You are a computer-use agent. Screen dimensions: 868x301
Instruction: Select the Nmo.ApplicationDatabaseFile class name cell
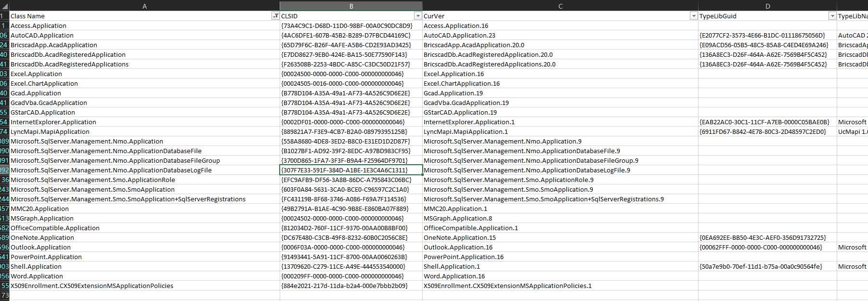pyautogui.click(x=144, y=151)
